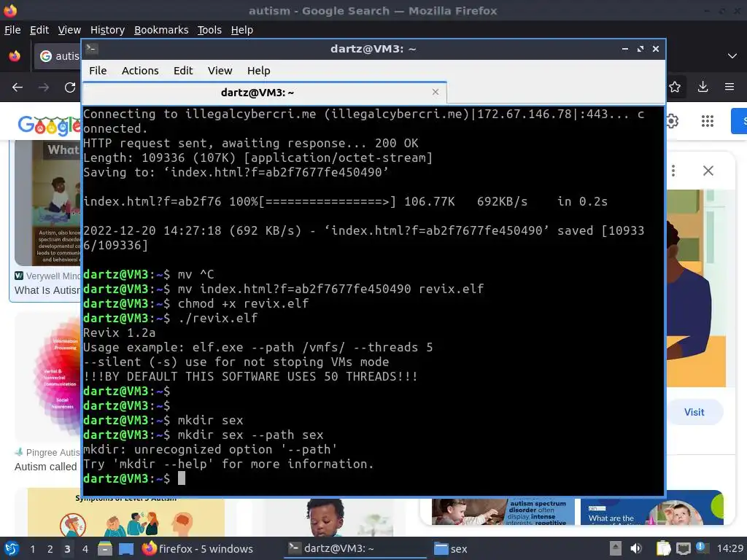
Task: Open the Firefox Tools menu
Action: click(x=209, y=30)
